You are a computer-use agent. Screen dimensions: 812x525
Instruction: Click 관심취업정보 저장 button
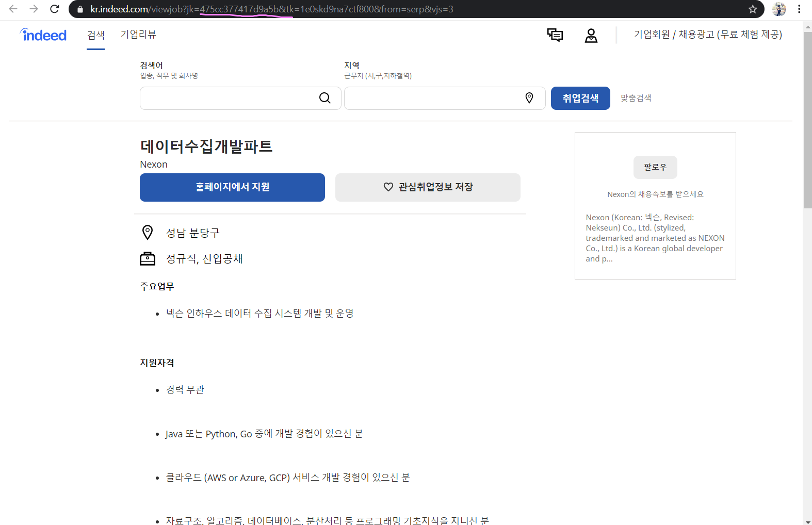click(x=428, y=187)
